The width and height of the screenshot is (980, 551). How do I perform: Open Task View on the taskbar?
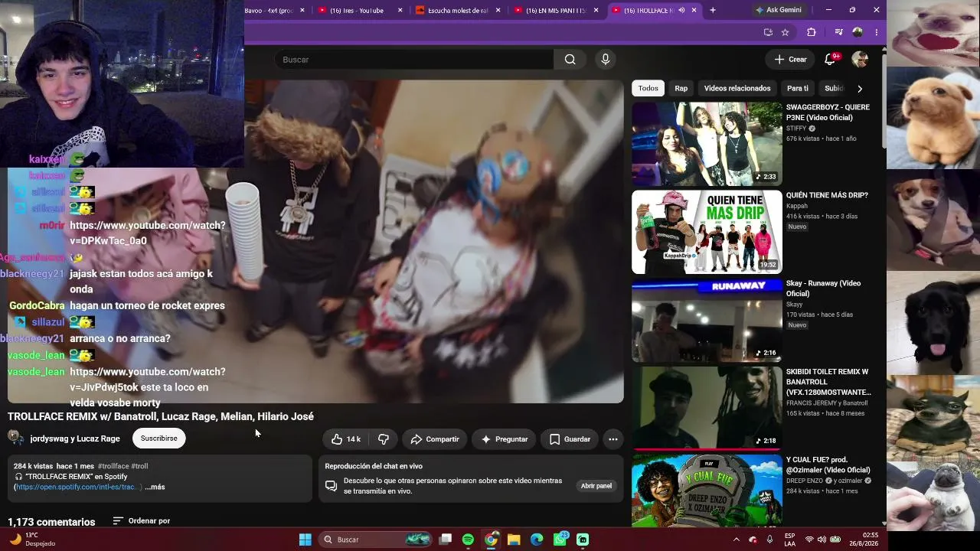[446, 540]
